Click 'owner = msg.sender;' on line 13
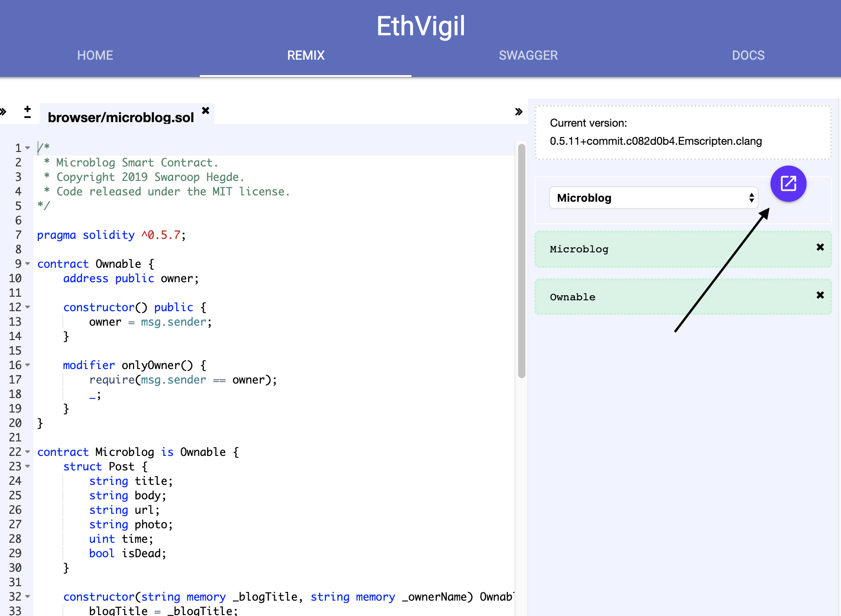Image resolution: width=841 pixels, height=616 pixels. (x=150, y=322)
